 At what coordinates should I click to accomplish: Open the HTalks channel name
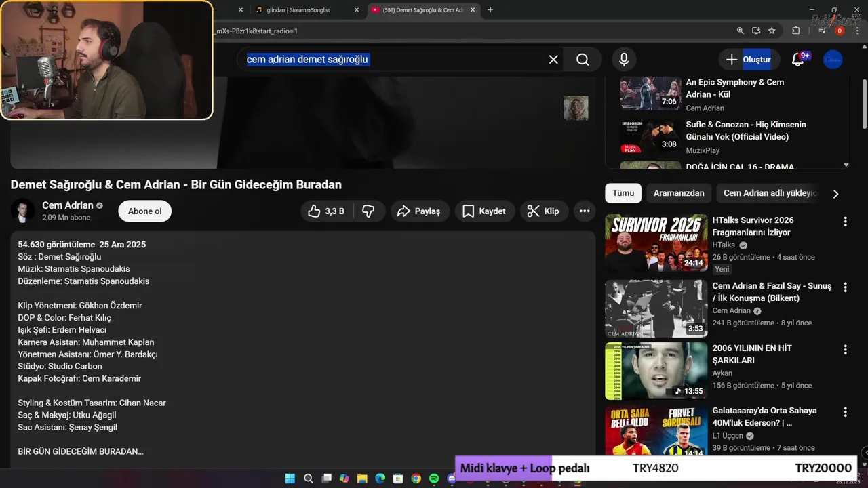click(x=724, y=245)
